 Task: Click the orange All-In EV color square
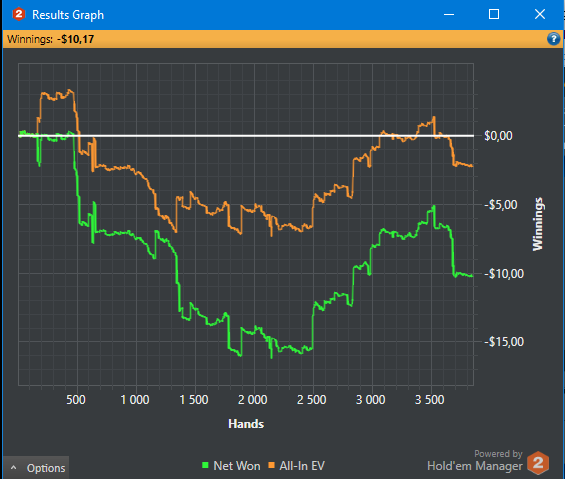[271, 465]
